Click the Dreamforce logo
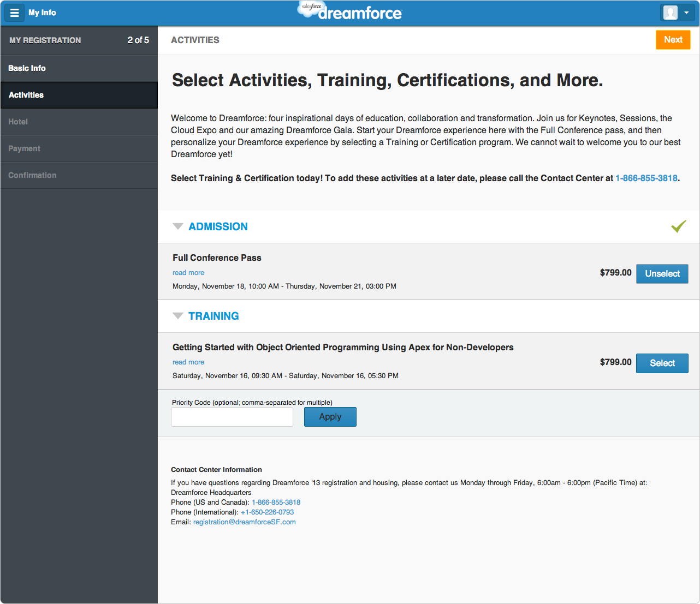Viewport: 700px width, 604px height. [350, 11]
